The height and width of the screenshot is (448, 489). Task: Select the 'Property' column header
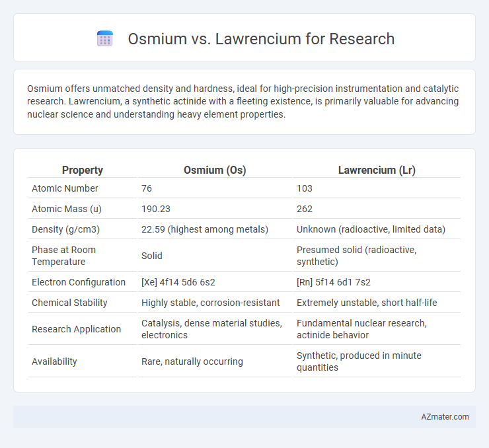[x=83, y=170]
